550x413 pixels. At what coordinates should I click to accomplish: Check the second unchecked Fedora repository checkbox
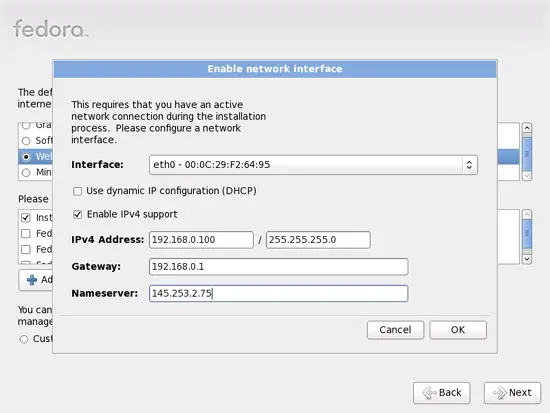(26, 249)
